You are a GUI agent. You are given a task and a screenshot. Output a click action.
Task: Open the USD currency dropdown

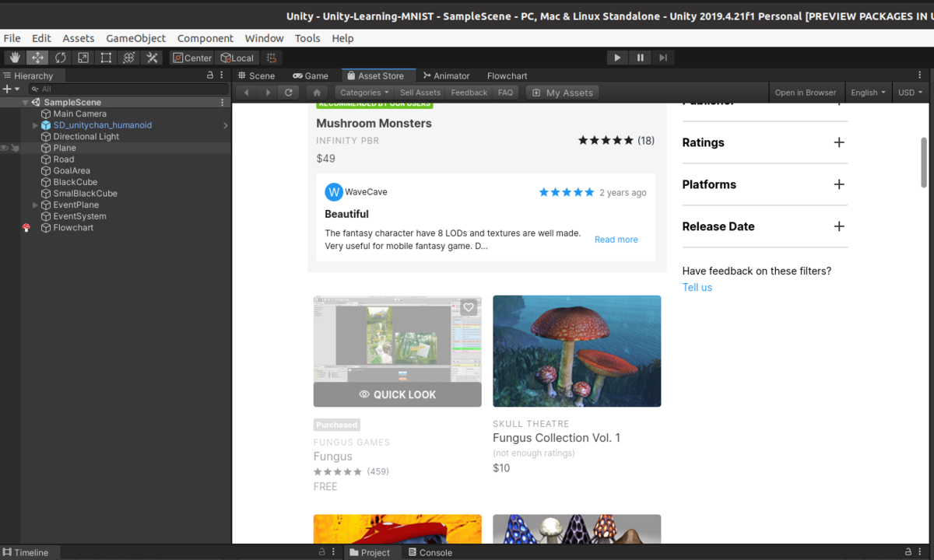[x=910, y=93]
